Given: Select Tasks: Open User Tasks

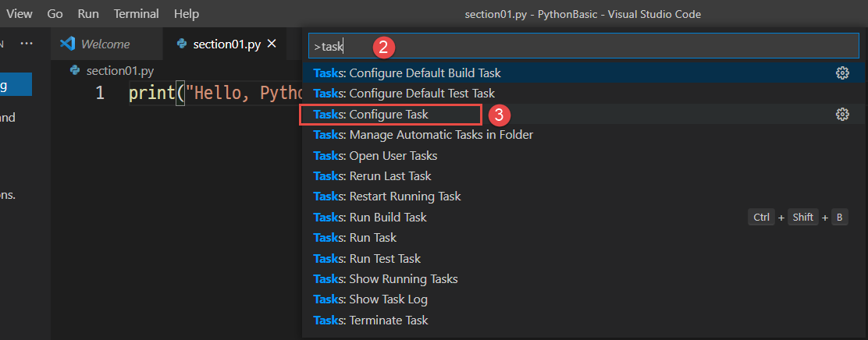Looking at the screenshot, I should (583, 156).
